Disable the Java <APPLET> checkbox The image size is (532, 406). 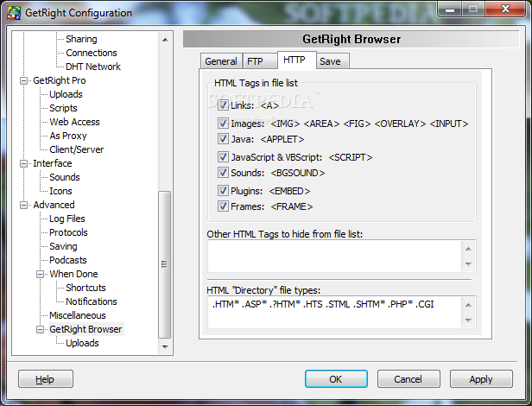coord(223,139)
